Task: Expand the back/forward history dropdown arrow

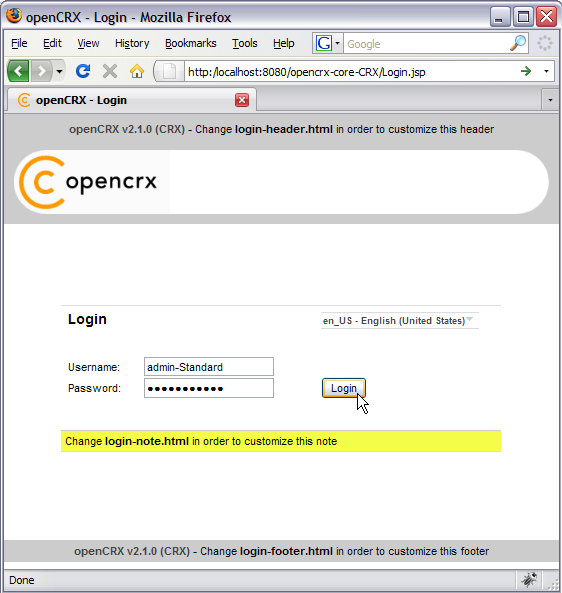Action: pyautogui.click(x=59, y=71)
